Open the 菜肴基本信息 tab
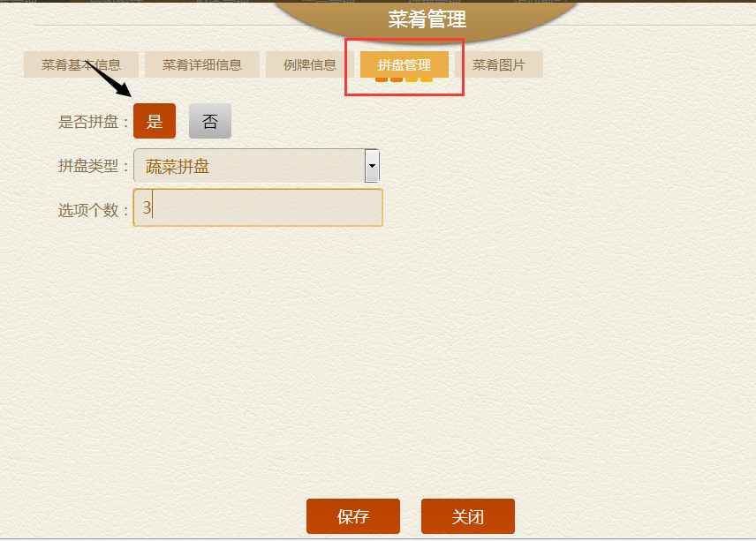 [81, 64]
